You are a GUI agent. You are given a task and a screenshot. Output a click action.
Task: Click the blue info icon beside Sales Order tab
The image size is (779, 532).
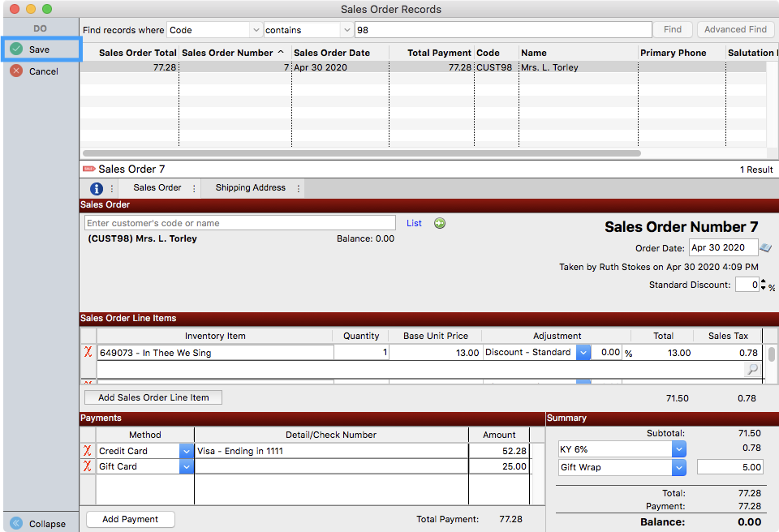pyautogui.click(x=97, y=189)
